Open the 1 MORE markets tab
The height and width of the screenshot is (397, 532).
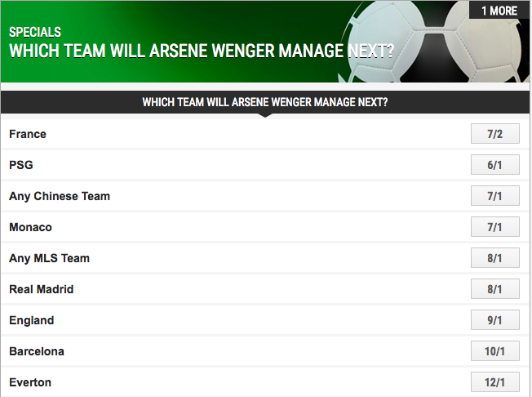click(499, 11)
